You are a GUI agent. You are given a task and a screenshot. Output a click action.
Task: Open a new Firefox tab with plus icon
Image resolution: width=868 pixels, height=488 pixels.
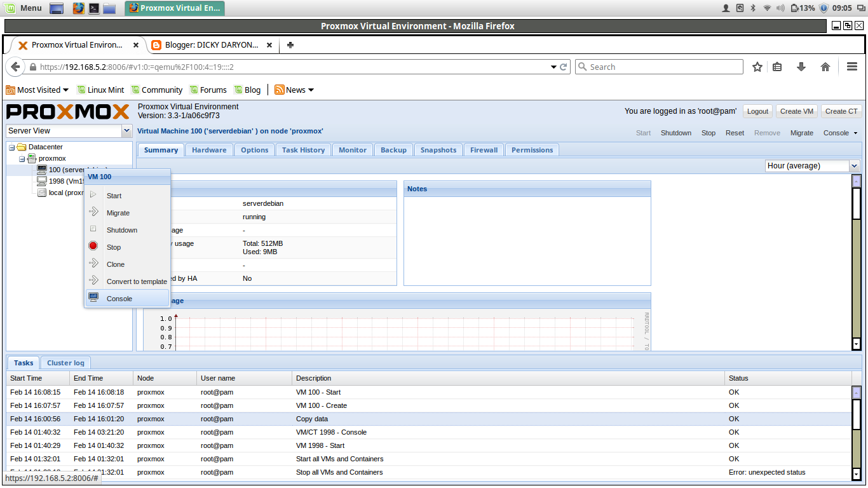click(x=290, y=45)
